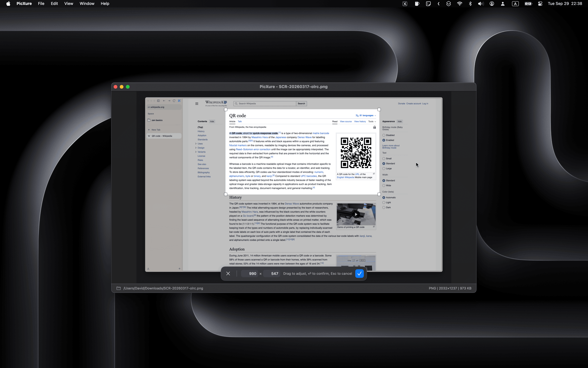This screenshot has width=588, height=368.
Task: Open the volume control in the menu bar
Action: tap(481, 4)
